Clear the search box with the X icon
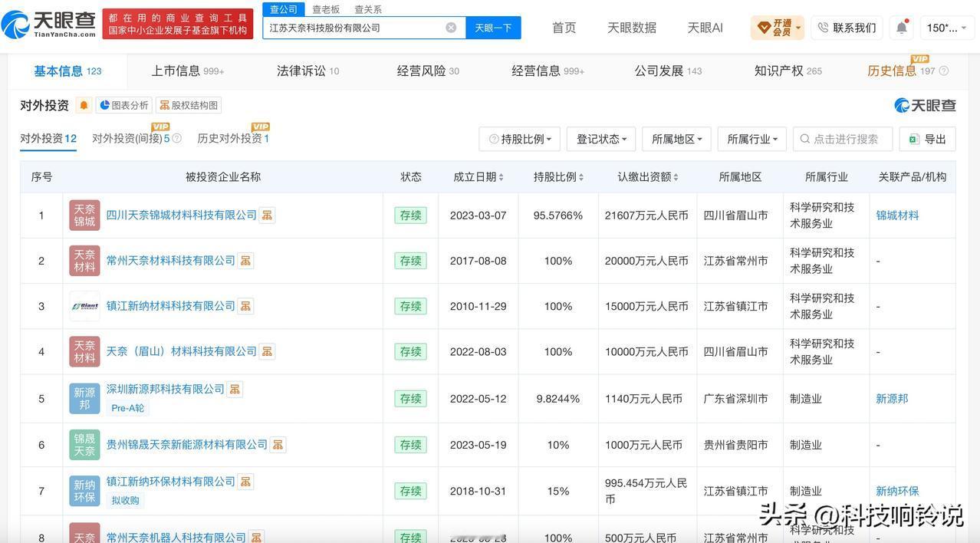980x543 pixels. (451, 28)
